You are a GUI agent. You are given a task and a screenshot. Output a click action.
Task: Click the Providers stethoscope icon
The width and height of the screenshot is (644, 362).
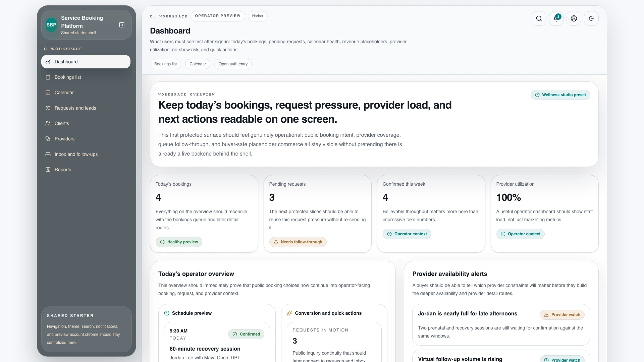(x=48, y=139)
